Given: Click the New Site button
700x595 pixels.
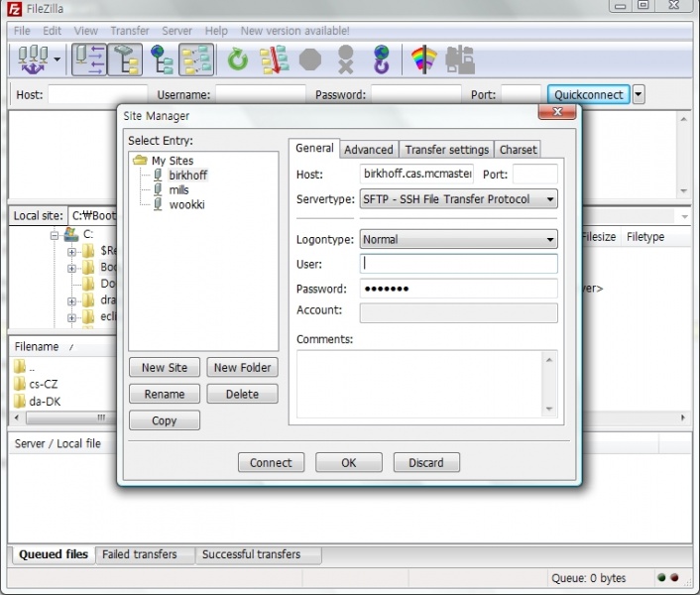Looking at the screenshot, I should point(165,368).
